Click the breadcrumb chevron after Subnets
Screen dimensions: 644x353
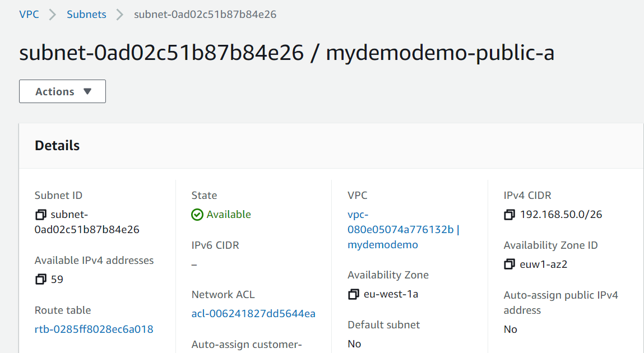120,15
